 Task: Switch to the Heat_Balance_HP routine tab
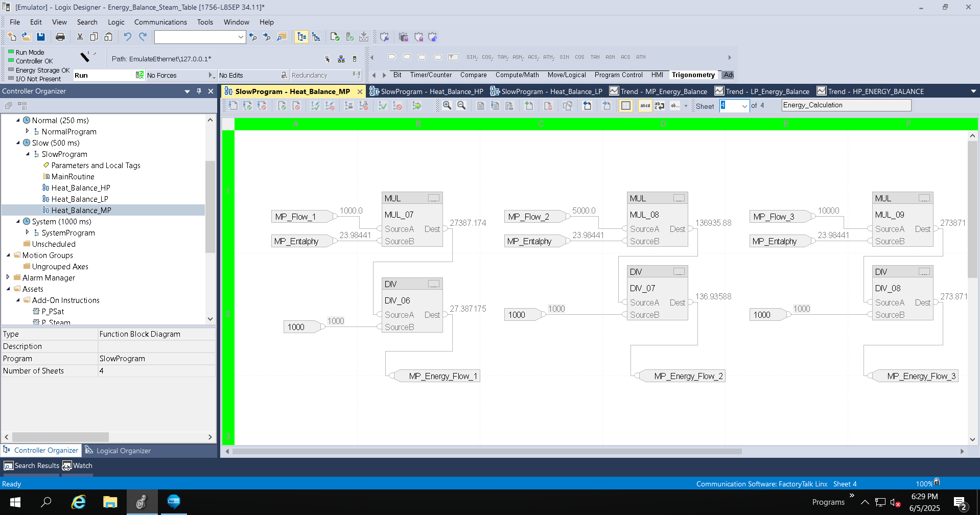pyautogui.click(x=427, y=91)
